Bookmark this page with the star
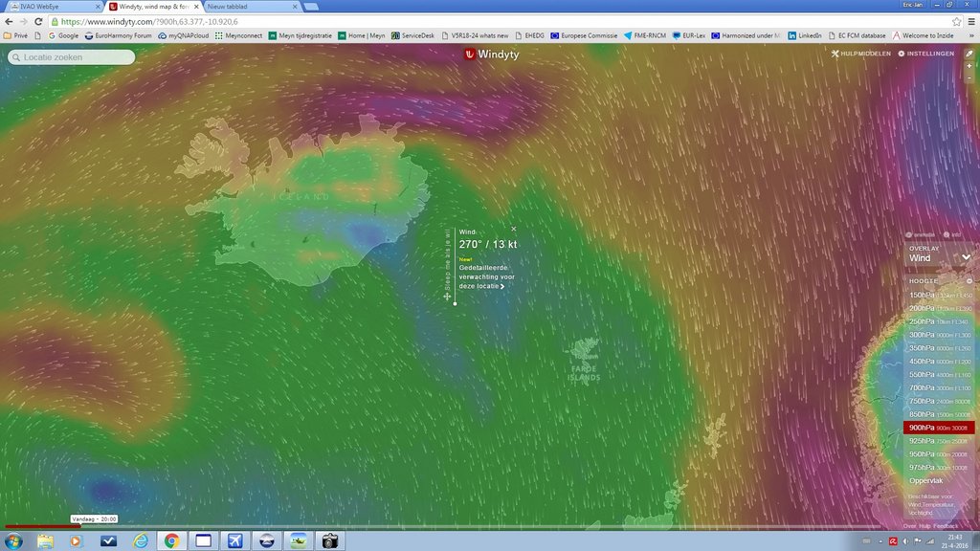This screenshot has width=980, height=551. [956, 21]
